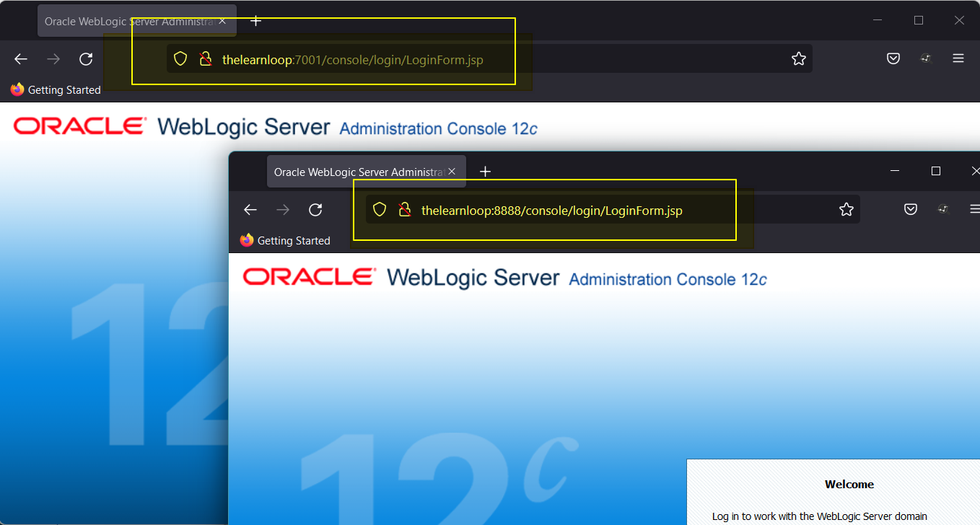The height and width of the screenshot is (525, 980).
Task: Maximize the port 8888 Firefox window
Action: pyautogui.click(x=936, y=171)
